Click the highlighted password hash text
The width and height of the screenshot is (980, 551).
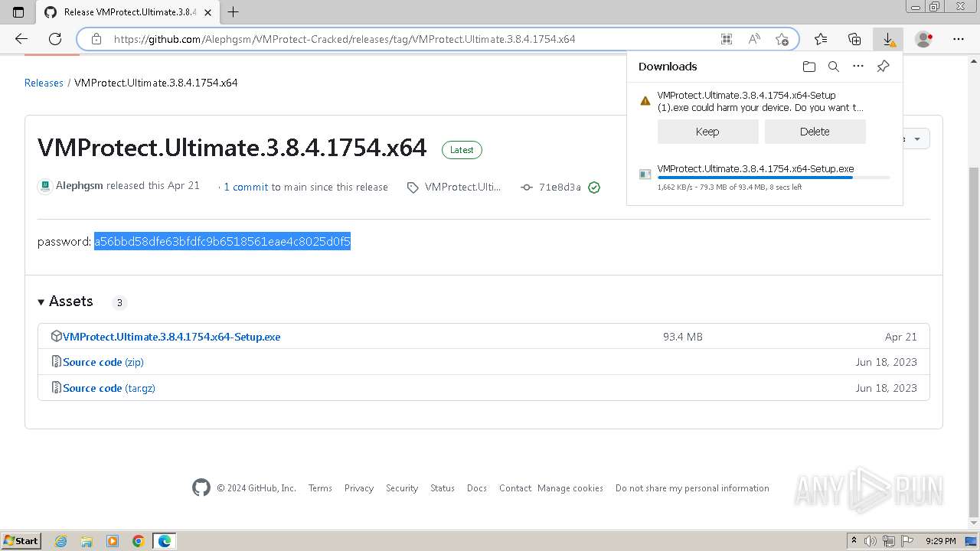(222, 242)
